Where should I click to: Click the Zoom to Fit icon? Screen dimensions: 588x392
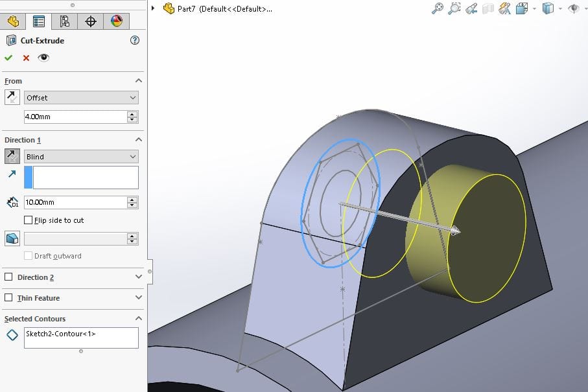point(438,8)
